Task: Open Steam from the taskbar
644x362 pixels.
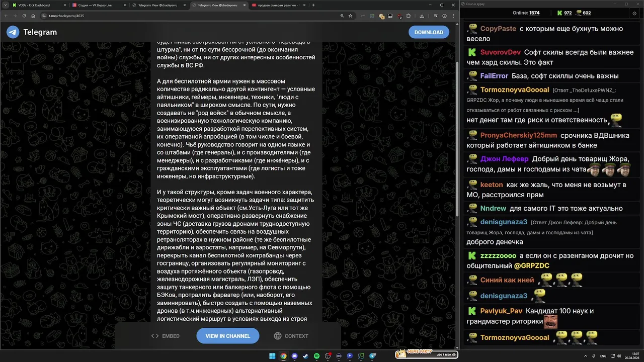Action: click(x=305, y=356)
